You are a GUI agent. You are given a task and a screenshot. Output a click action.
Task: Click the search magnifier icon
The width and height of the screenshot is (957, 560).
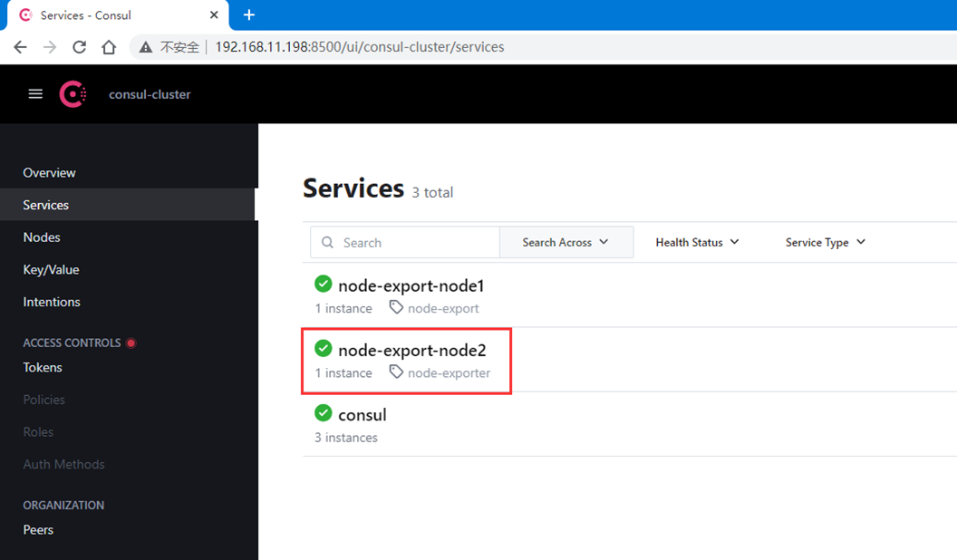pos(328,242)
